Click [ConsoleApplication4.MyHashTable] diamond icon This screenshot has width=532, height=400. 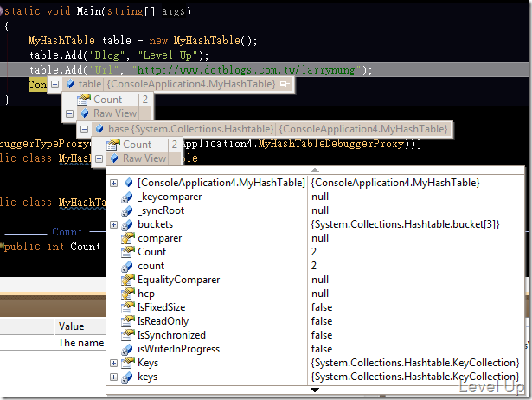[129, 183]
